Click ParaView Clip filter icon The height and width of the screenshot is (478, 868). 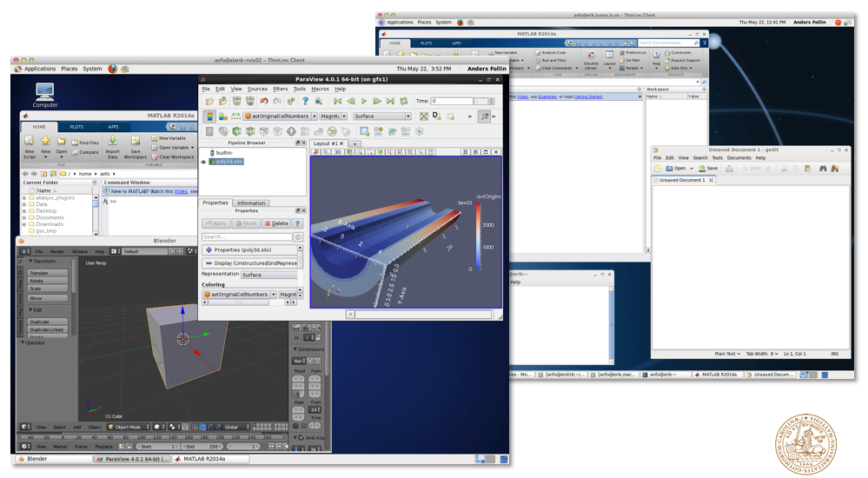pyautogui.click(x=237, y=131)
